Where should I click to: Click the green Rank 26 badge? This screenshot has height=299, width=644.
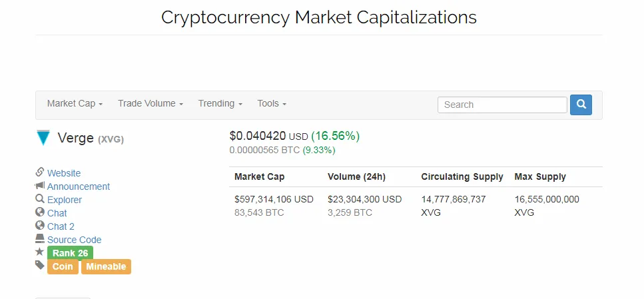coord(70,253)
